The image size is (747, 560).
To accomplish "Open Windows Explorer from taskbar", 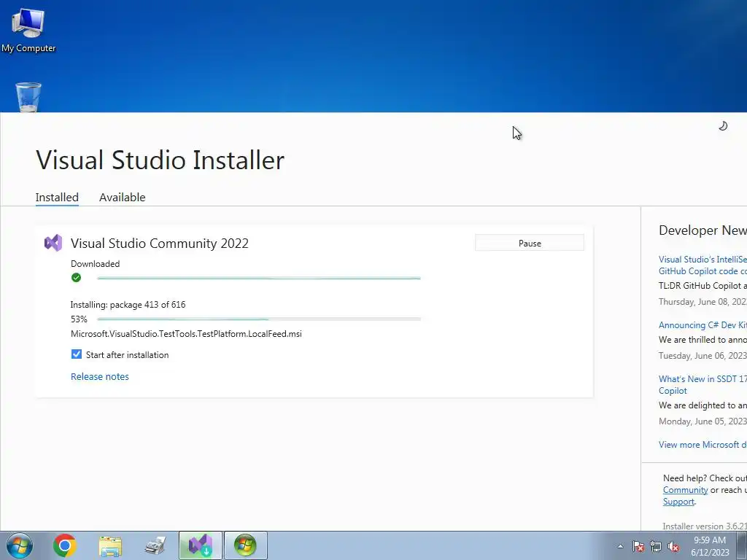I will click(110, 545).
